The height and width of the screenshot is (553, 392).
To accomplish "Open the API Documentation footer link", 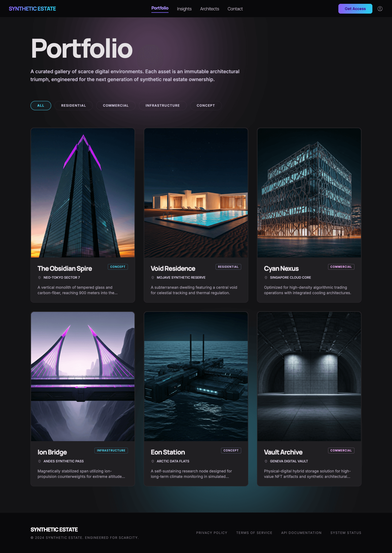I will coord(301,533).
